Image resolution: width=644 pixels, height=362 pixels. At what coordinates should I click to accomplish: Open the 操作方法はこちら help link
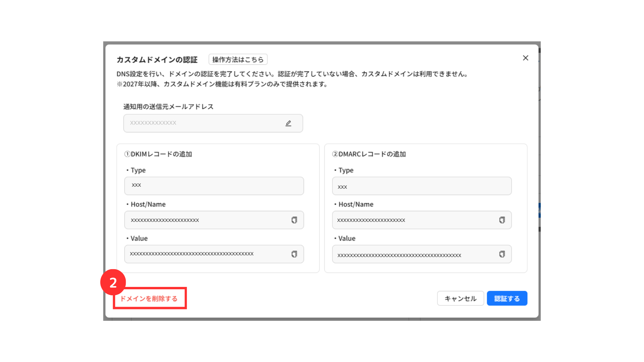pyautogui.click(x=238, y=59)
